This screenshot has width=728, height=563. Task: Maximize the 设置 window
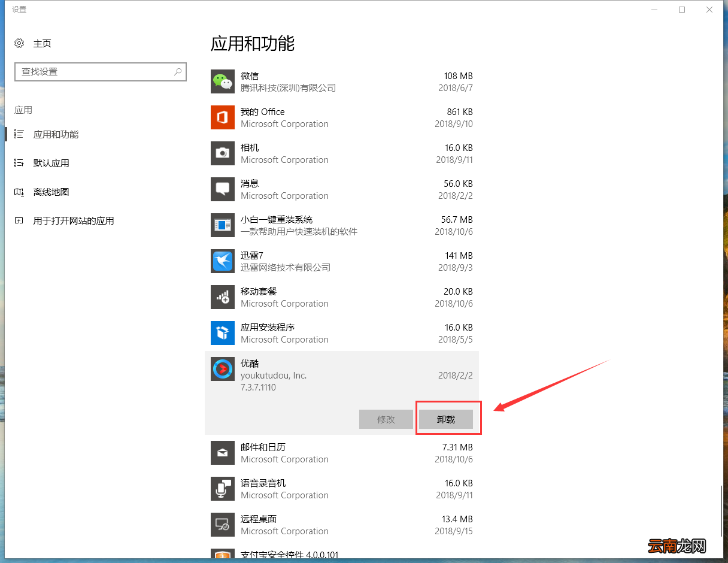tap(681, 10)
